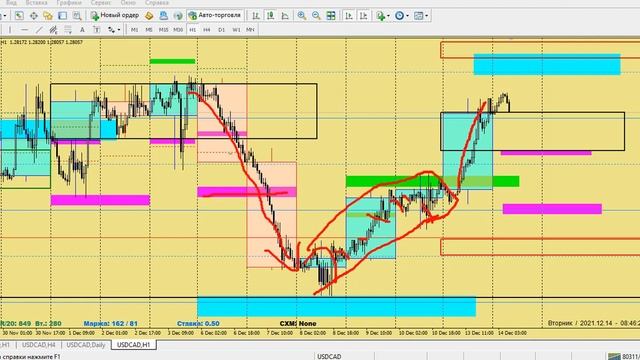Select the H1 timeframe button
This screenshot has height=360, width=640.
coord(193,30)
